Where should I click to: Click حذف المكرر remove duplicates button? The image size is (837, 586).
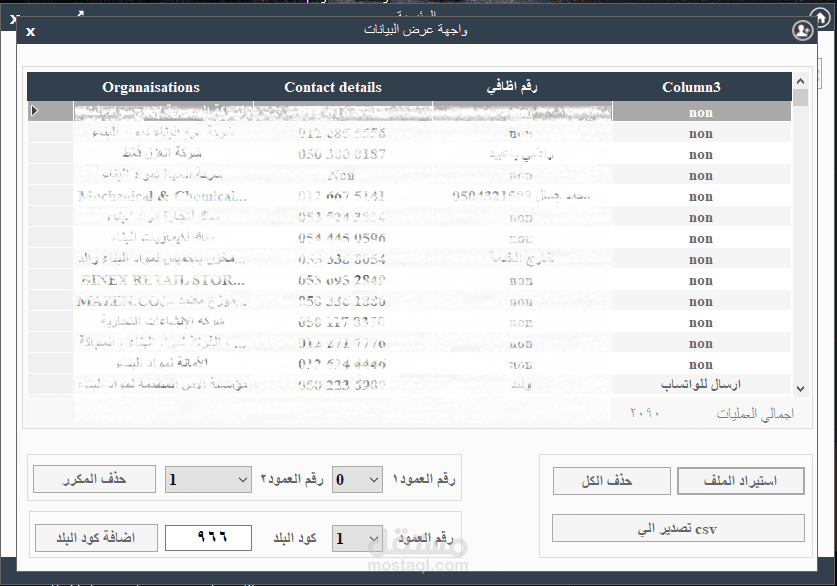(x=94, y=479)
